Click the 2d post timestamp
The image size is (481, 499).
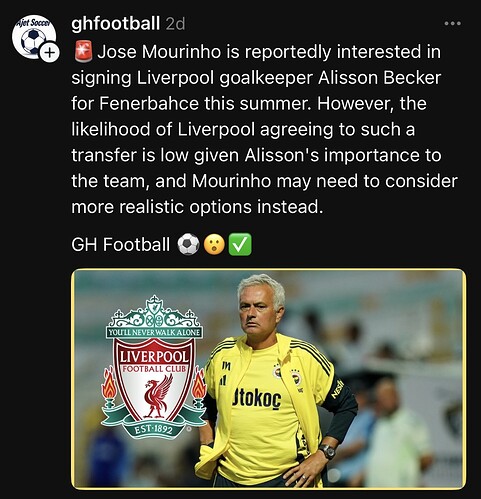[175, 24]
